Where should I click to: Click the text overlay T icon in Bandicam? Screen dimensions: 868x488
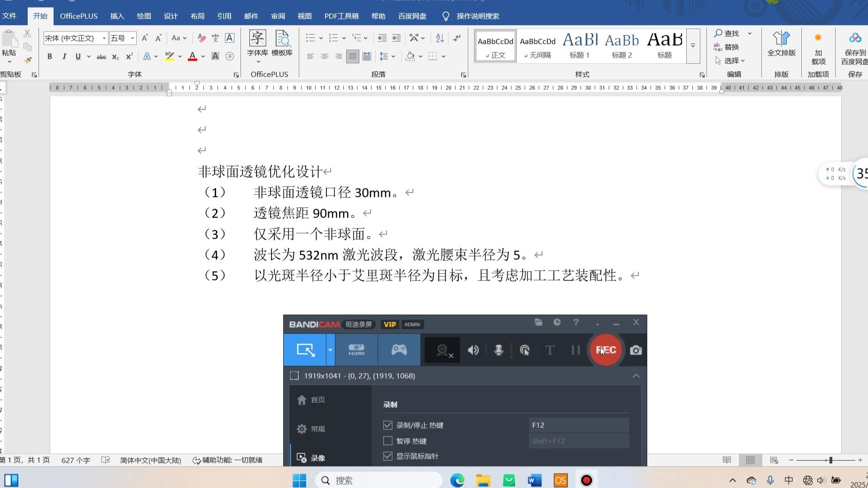tap(549, 349)
